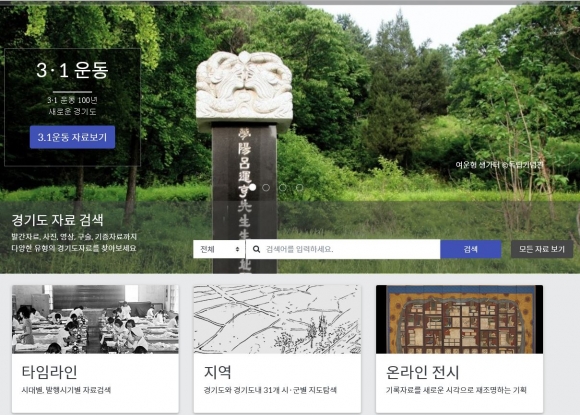Open the 온라인 전시 old map thumbnail
580x415 pixels.
click(x=459, y=319)
